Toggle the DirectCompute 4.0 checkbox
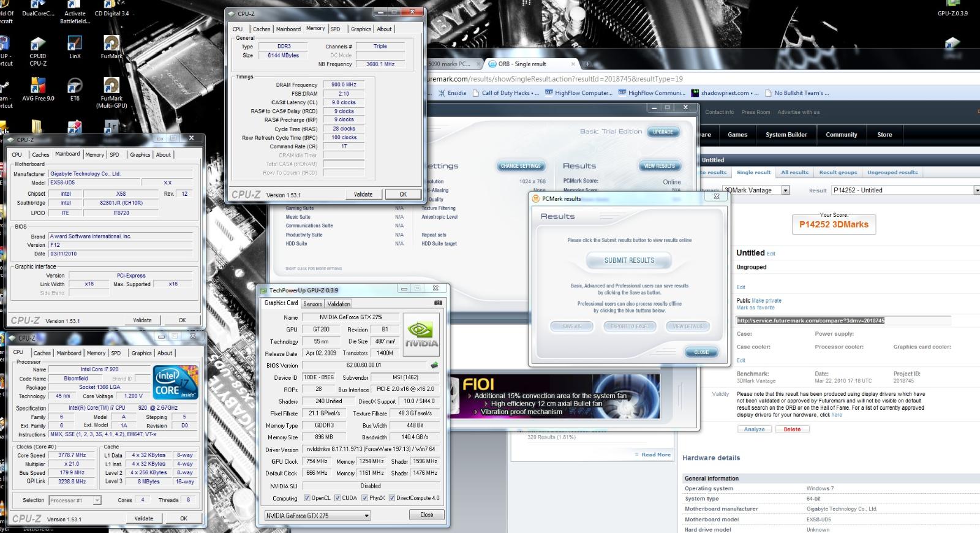Viewport: 980px width, 533px height. 391,498
